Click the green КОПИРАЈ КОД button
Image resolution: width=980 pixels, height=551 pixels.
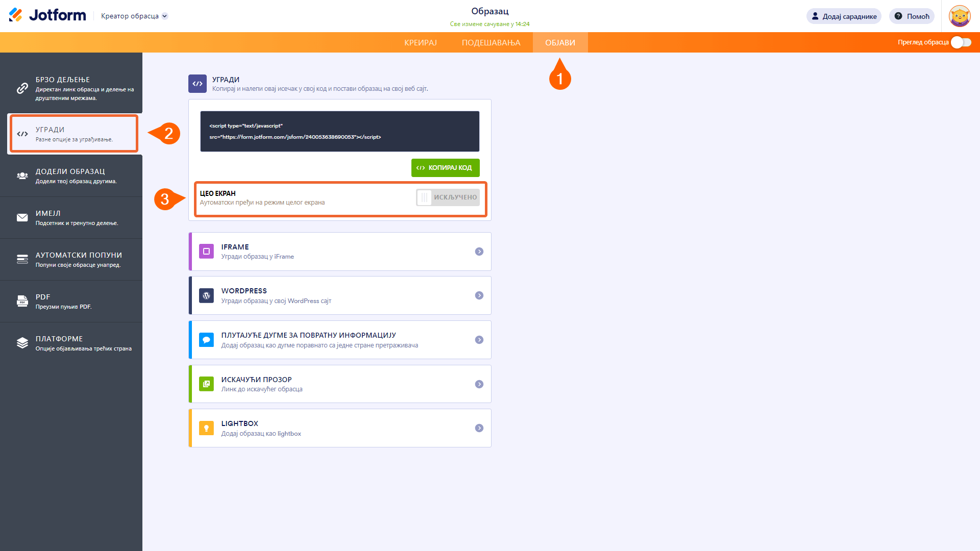click(x=445, y=168)
